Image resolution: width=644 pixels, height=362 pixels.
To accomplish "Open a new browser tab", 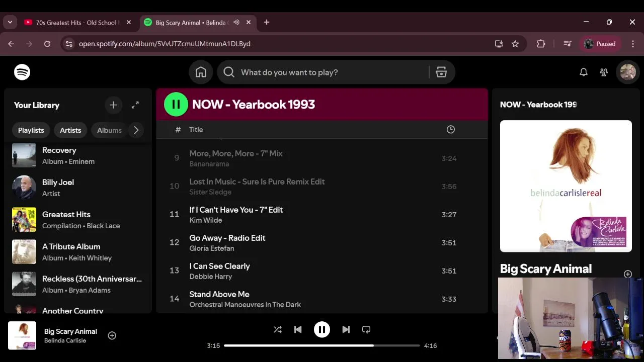I will pos(267,22).
